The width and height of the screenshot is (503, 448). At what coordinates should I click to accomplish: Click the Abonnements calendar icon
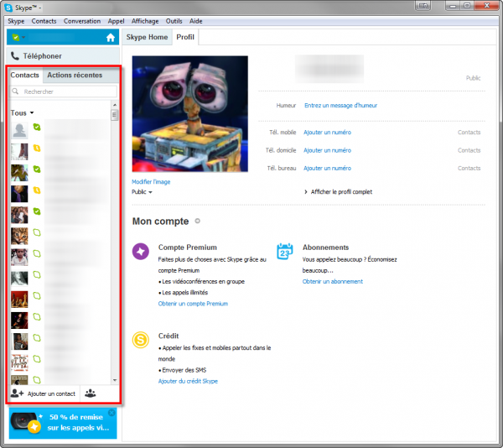click(285, 252)
